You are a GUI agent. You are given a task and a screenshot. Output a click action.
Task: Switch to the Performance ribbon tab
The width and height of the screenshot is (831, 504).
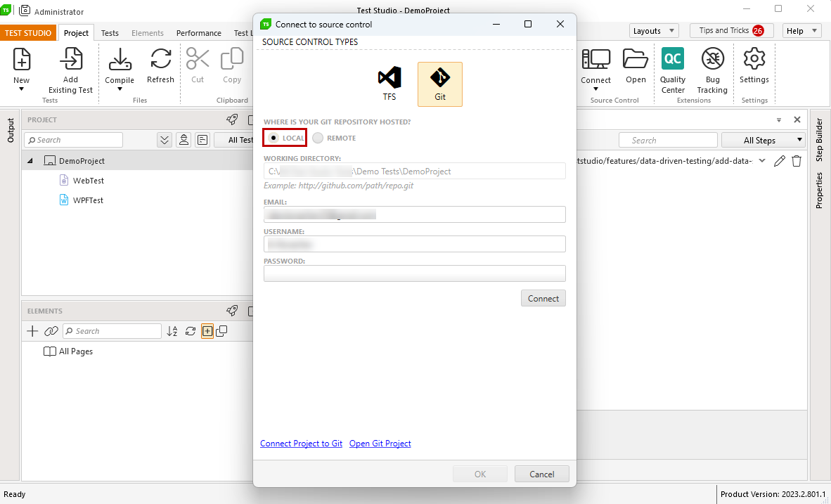tap(199, 33)
